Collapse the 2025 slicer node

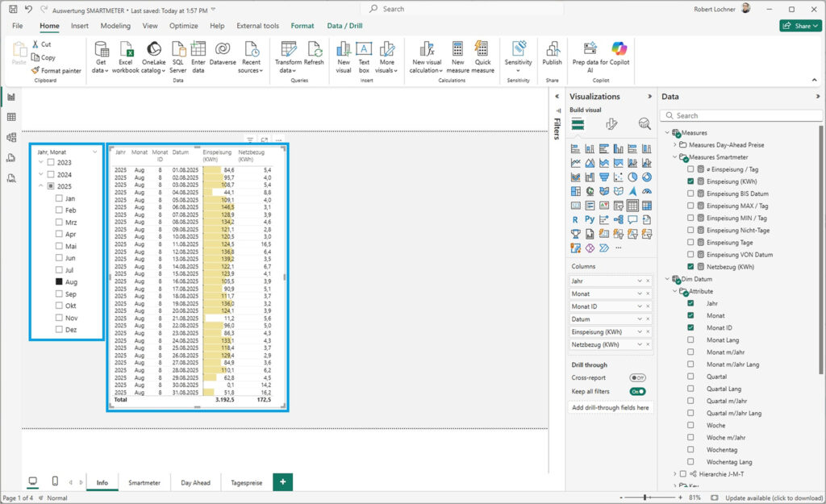pyautogui.click(x=41, y=186)
